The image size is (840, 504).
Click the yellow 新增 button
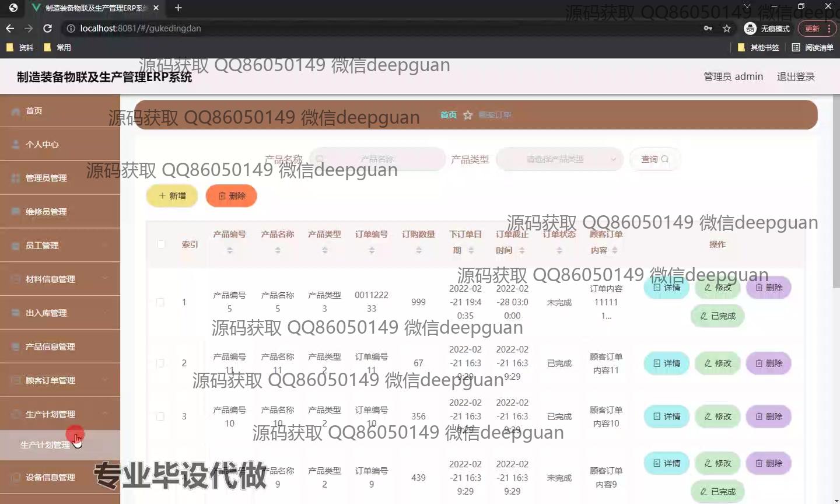(x=172, y=196)
